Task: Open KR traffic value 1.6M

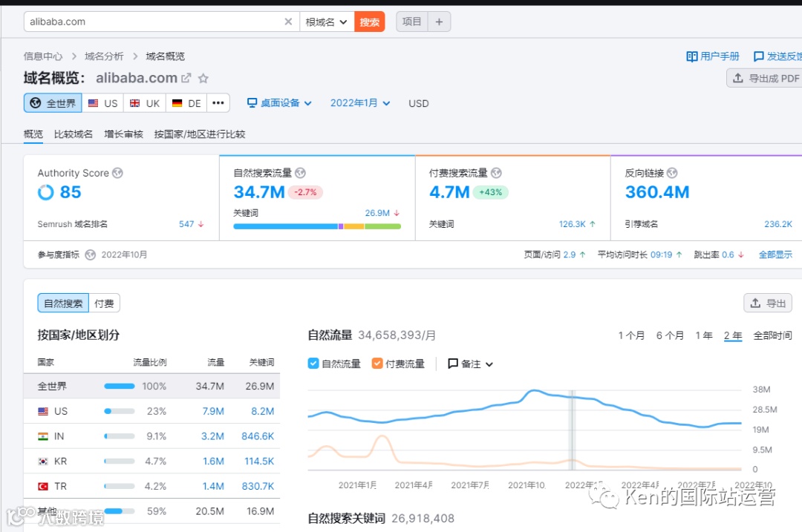Action: pyautogui.click(x=213, y=462)
